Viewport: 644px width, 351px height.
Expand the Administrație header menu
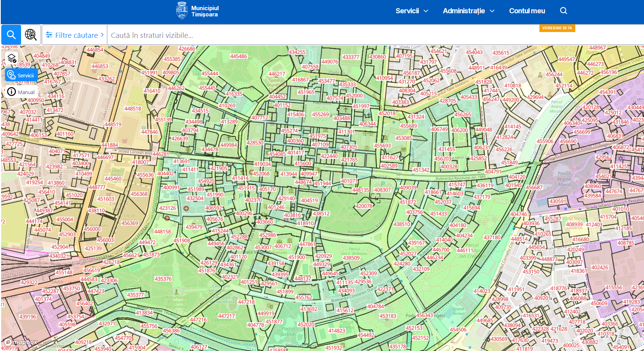[468, 11]
